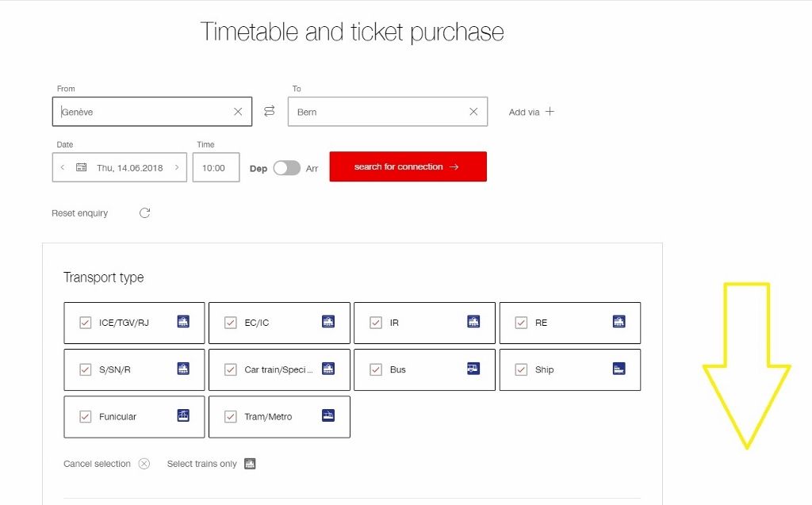Click the train icon on ICE/TGV/RJ
The image size is (812, 505).
coord(182,322)
